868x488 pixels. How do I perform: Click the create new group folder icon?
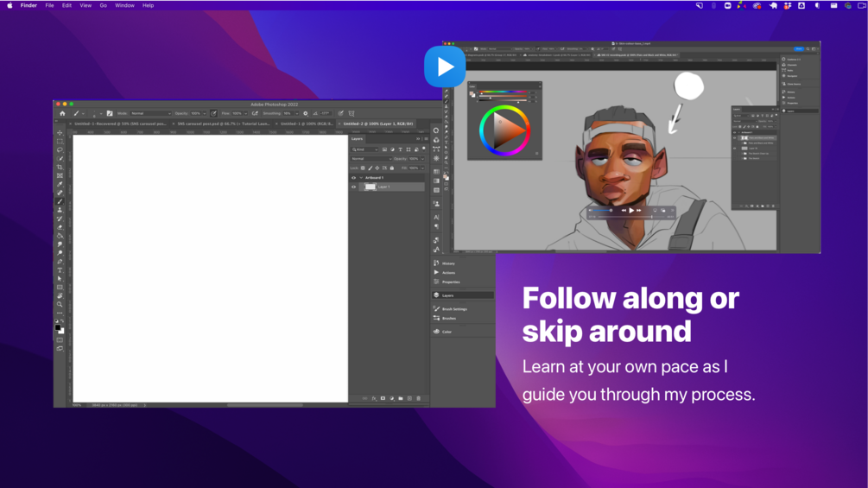tap(401, 398)
